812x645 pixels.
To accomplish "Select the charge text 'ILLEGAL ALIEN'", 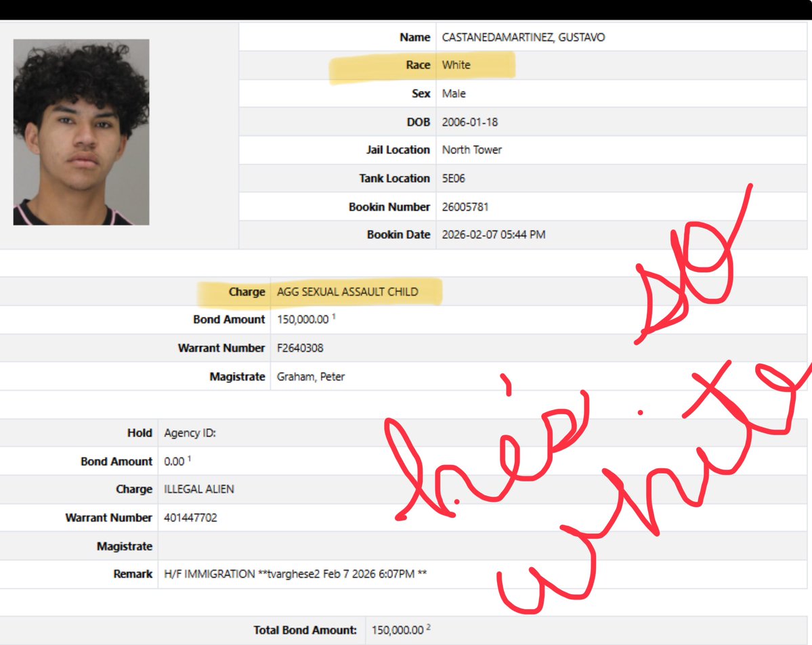I will [x=199, y=490].
